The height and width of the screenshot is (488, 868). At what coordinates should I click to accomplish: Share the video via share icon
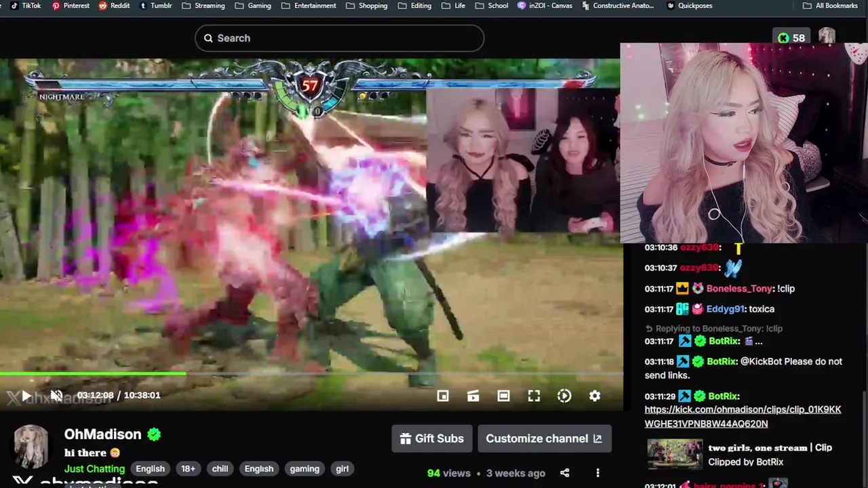(x=564, y=473)
